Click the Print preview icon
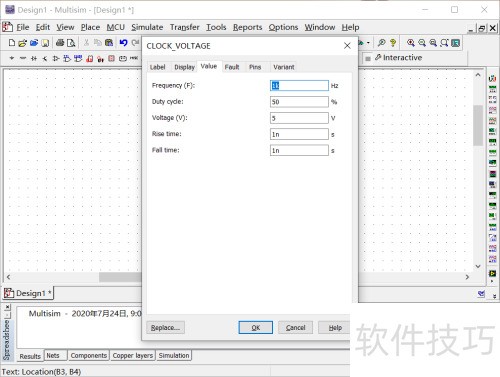Viewport: 500px width, 377px height. (x=71, y=43)
